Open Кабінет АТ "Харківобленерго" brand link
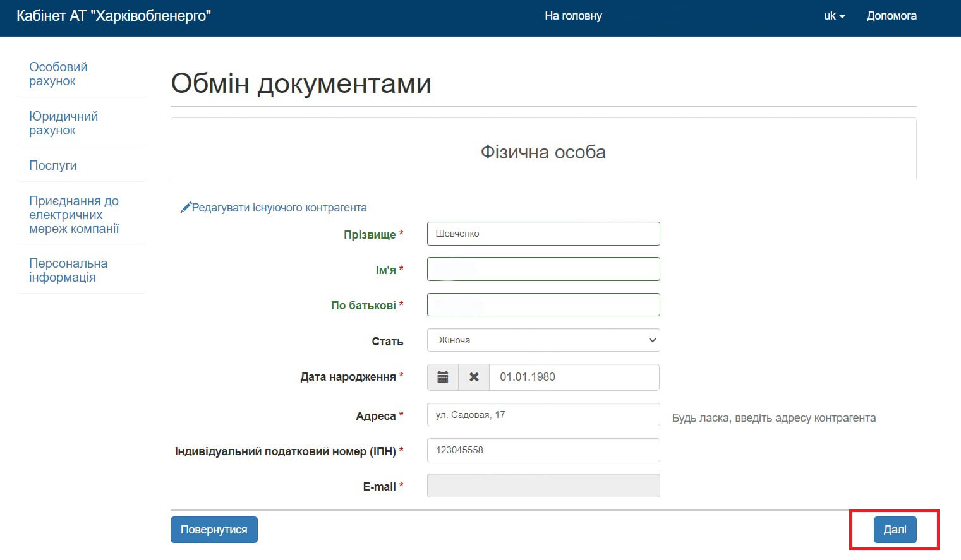 coord(114,16)
